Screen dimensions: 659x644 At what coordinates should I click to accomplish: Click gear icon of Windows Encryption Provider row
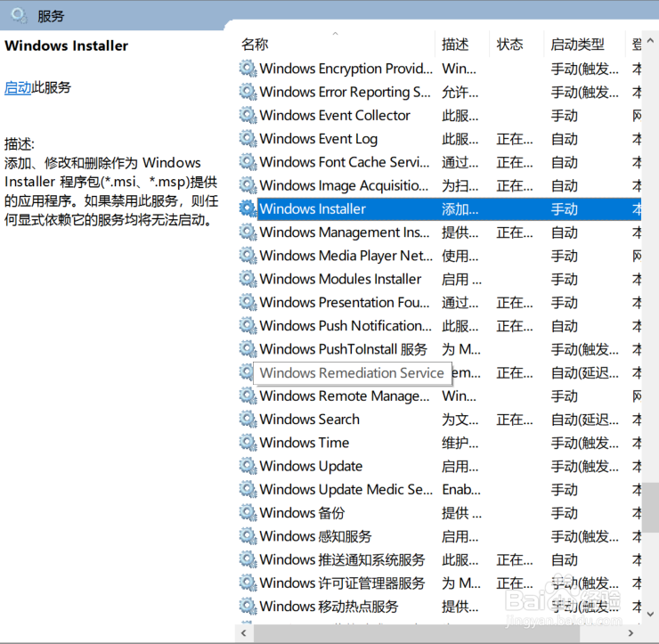[248, 68]
